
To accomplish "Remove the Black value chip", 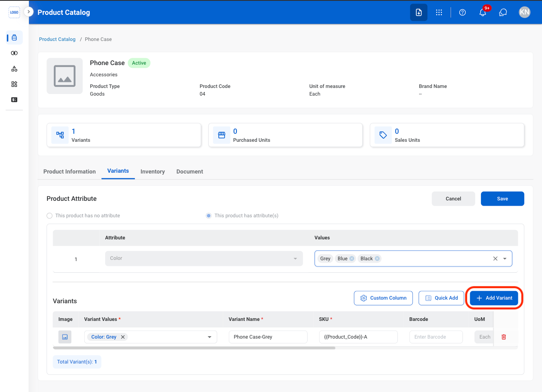I will 377,259.
